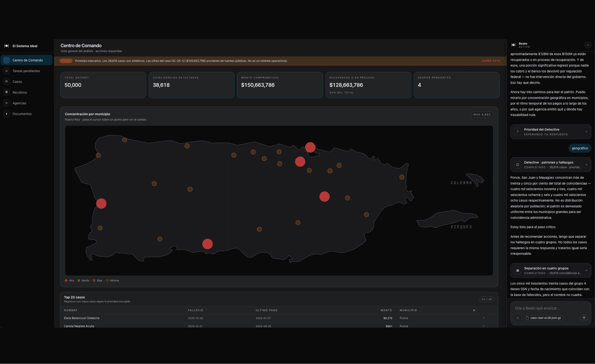This screenshot has width=595, height=364.
Task: Expand the Detective patrones y hallazgos chevron
Action: click(586, 164)
